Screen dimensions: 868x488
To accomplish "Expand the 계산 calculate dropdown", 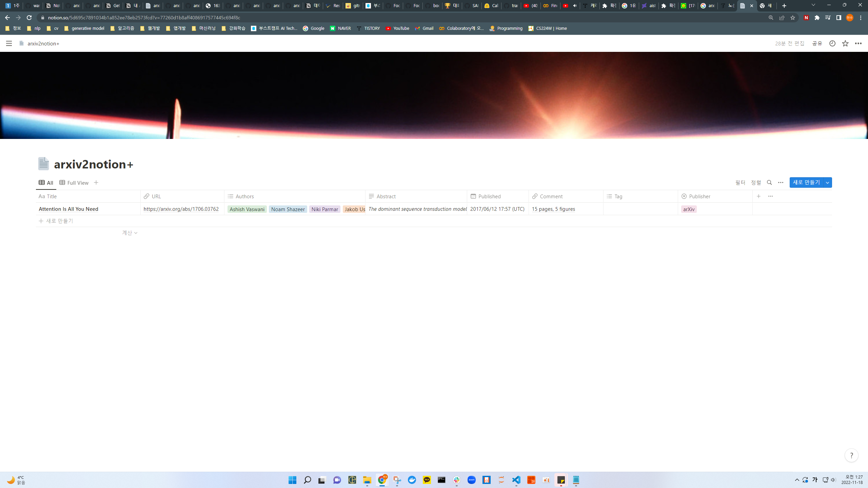I will pos(130,233).
